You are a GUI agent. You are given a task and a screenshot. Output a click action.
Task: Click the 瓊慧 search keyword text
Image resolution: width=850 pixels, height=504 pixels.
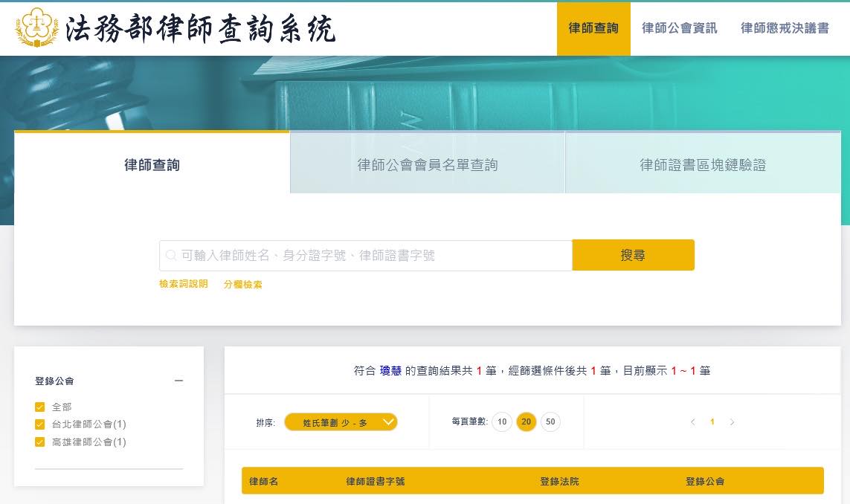tap(390, 371)
